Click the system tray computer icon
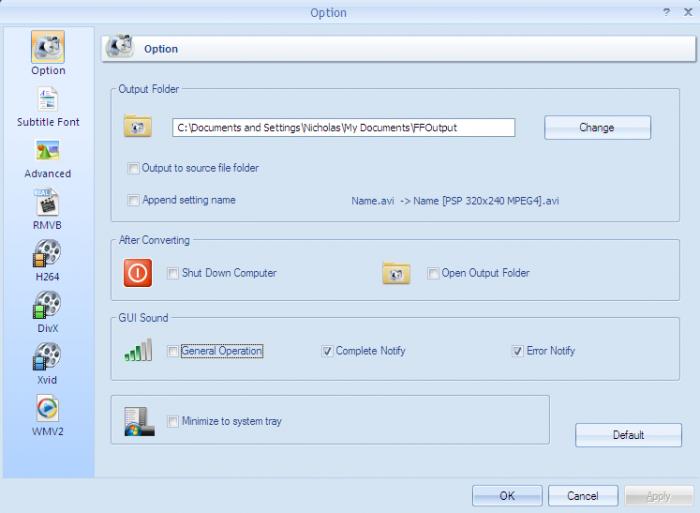700x513 pixels. 139,421
